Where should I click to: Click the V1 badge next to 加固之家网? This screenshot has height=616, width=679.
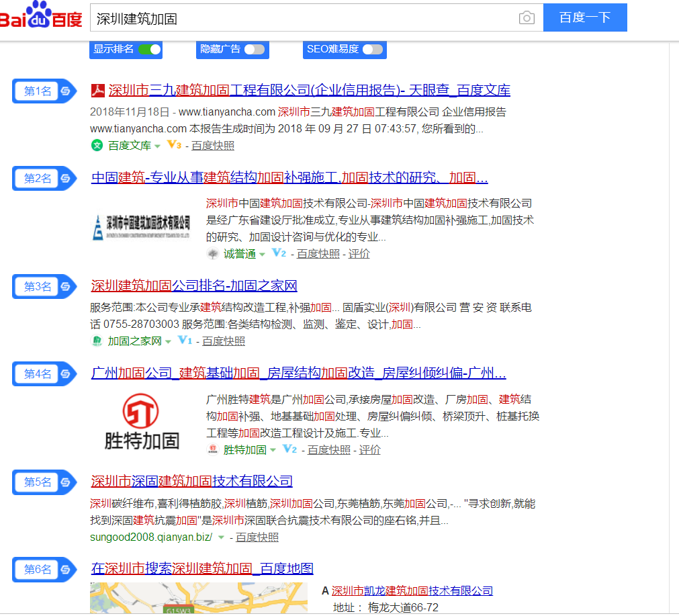(x=185, y=341)
